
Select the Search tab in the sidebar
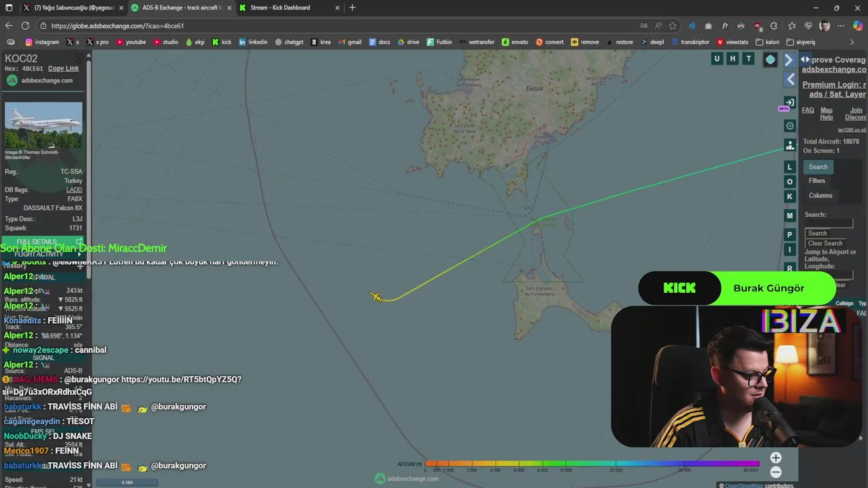click(818, 167)
